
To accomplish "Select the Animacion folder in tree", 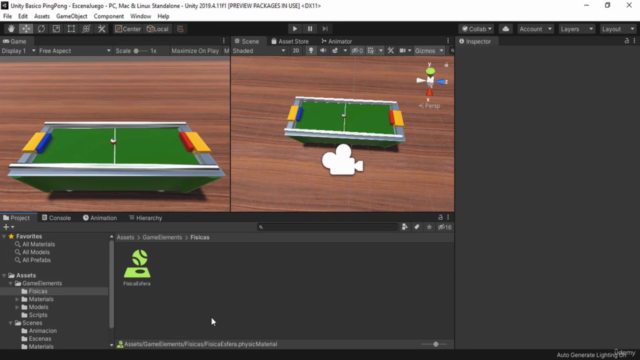I will coord(42,331).
